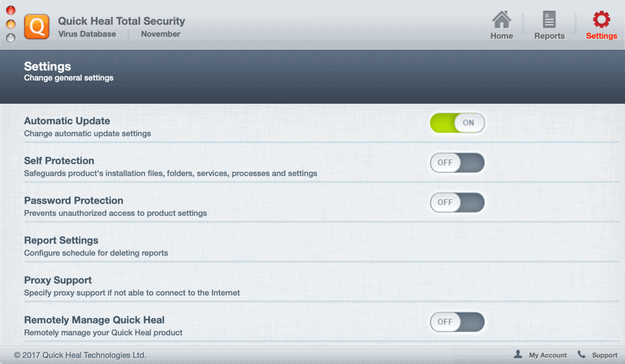This screenshot has width=625, height=364.
Task: Click the Virus Database label
Action: 87,34
